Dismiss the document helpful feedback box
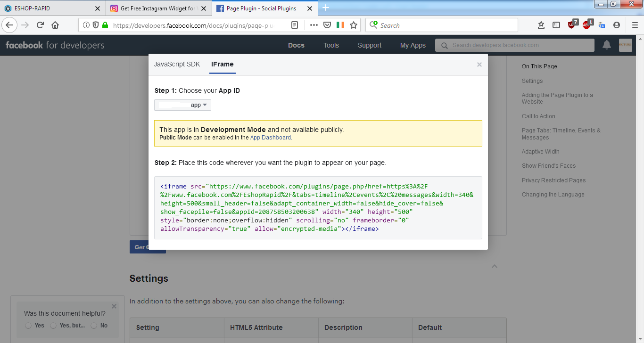This screenshot has width=644, height=343. coord(114,306)
